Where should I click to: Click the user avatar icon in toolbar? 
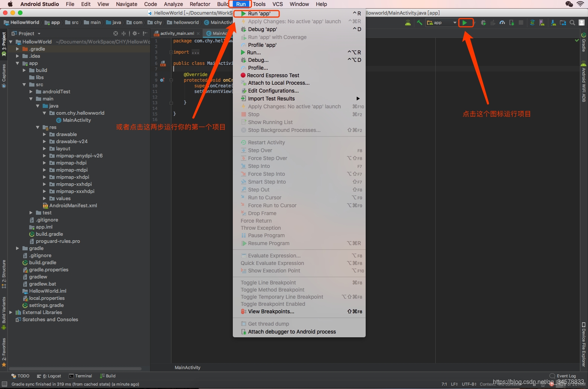tap(582, 22)
